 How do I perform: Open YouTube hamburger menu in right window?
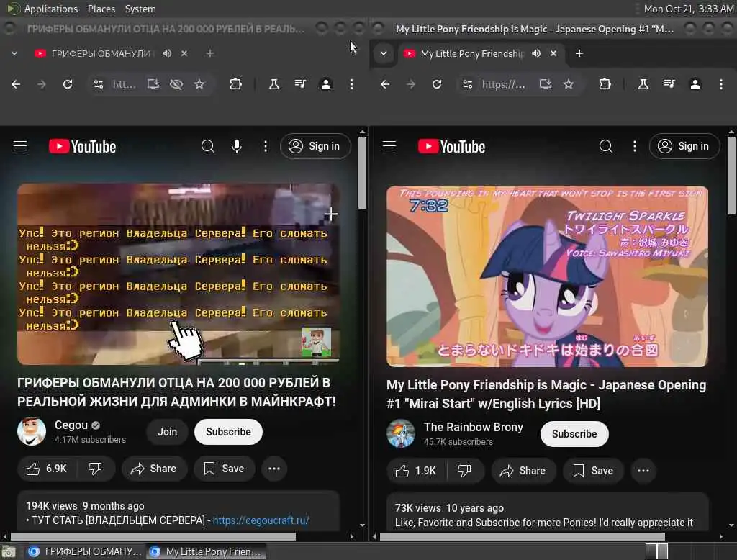coord(389,146)
